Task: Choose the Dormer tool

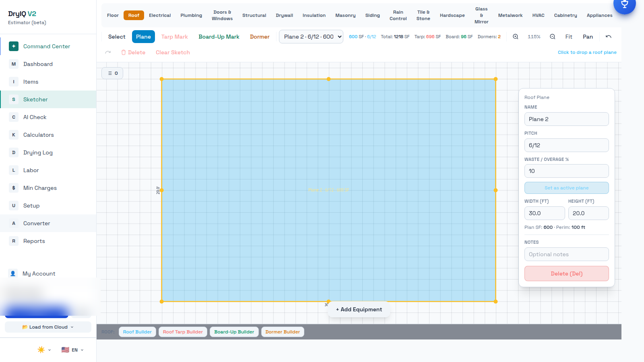Action: [260, 37]
